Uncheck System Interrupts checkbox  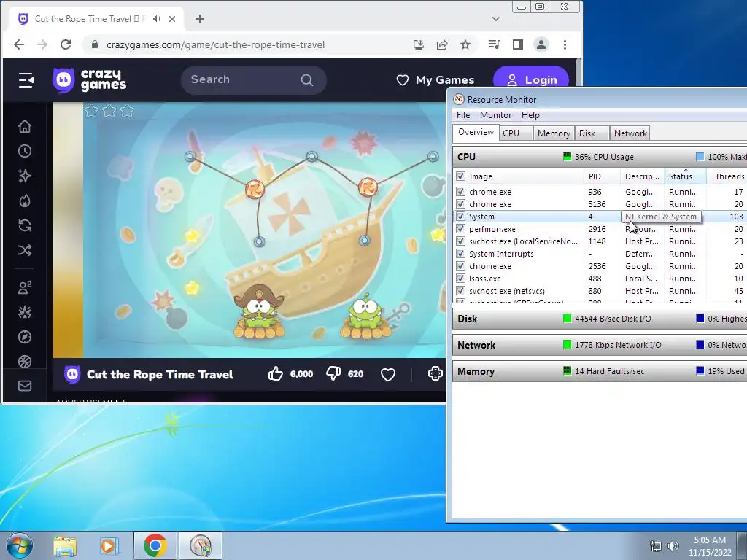(x=460, y=253)
